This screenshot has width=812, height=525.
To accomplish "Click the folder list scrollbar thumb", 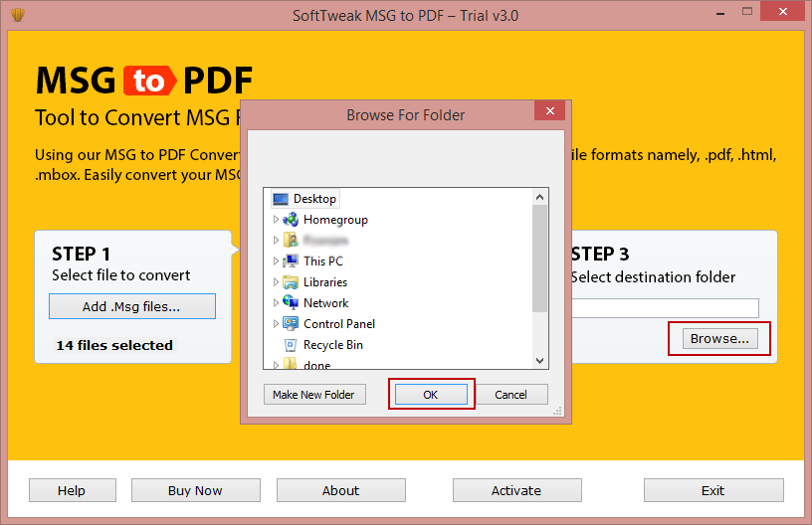I will [x=539, y=259].
